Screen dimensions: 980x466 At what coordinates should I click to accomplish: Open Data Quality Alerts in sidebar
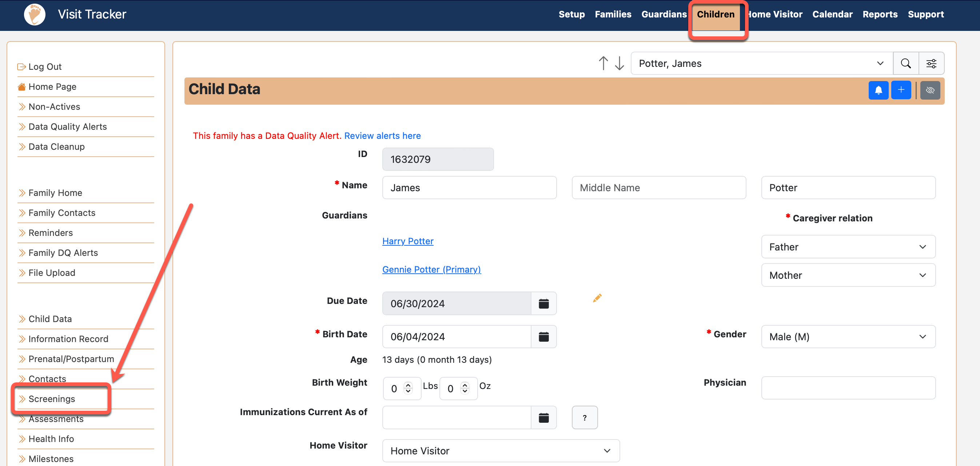[67, 126]
